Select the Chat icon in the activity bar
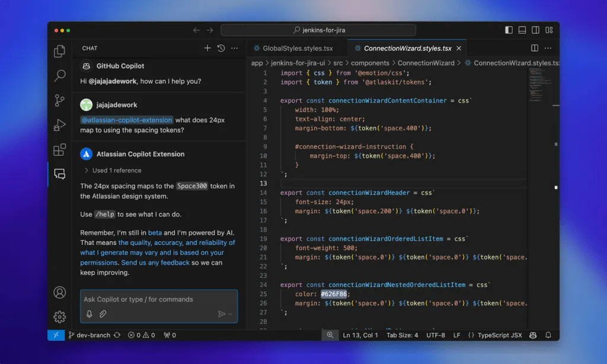 click(x=59, y=174)
